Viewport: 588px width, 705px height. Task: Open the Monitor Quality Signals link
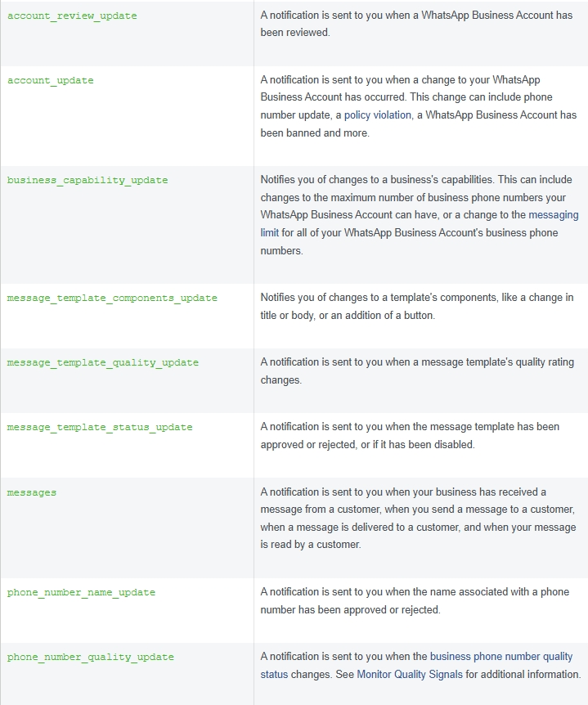pyautogui.click(x=409, y=675)
